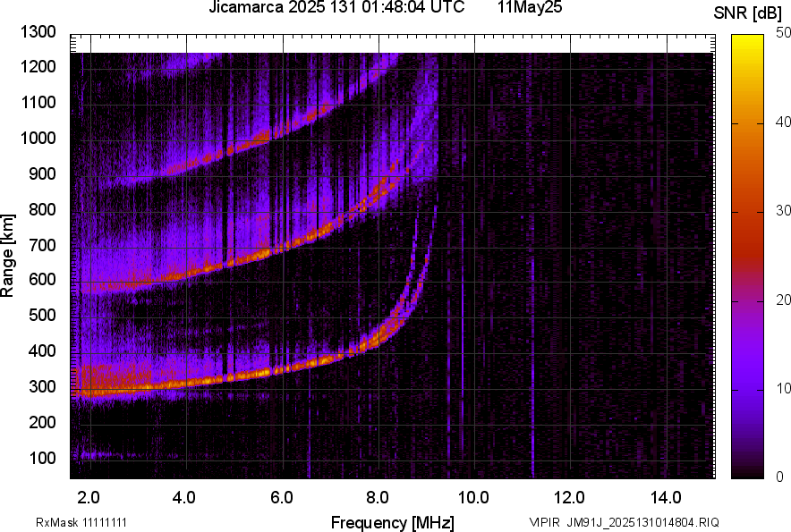
Task: Click the 'RxMask 11111111' footer text
Action: pyautogui.click(x=81, y=522)
